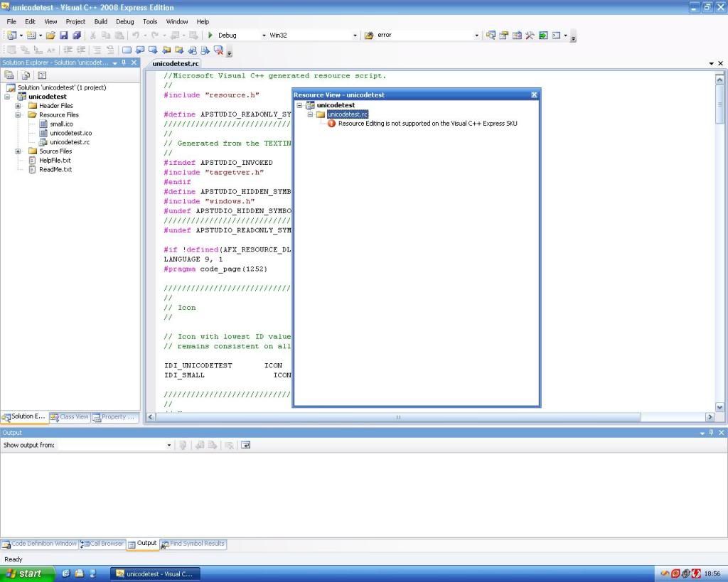The height and width of the screenshot is (582, 728).
Task: Click the Windows Start button
Action: tap(27, 573)
